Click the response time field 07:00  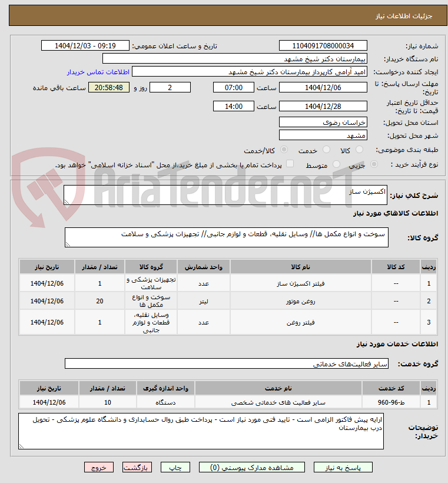click(234, 88)
